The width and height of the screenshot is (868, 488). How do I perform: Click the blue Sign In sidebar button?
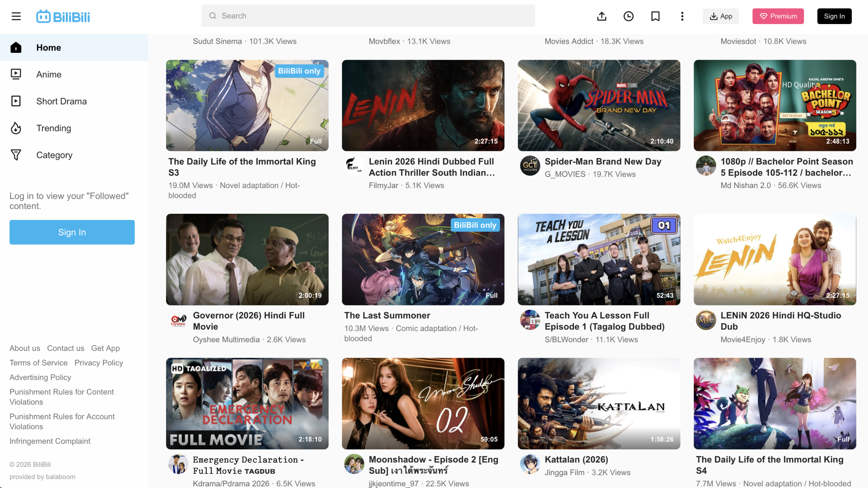click(72, 232)
